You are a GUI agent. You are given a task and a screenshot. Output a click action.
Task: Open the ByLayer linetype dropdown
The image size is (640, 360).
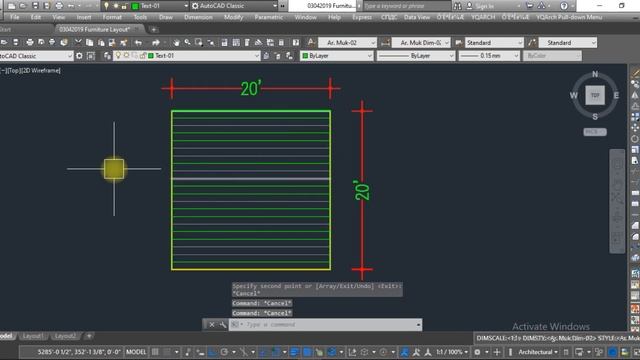coord(416,56)
